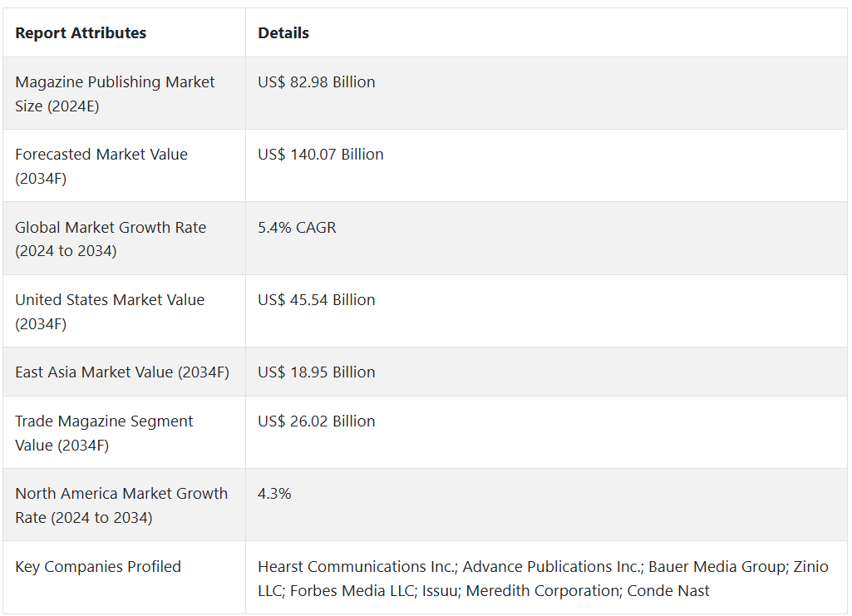Click the US$ 82.98 Billion value

tap(317, 82)
